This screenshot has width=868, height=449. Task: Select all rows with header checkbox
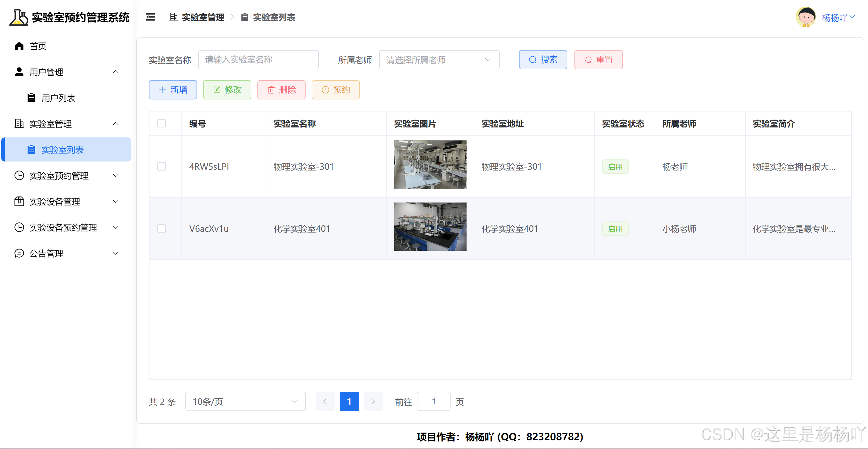pyautogui.click(x=162, y=123)
